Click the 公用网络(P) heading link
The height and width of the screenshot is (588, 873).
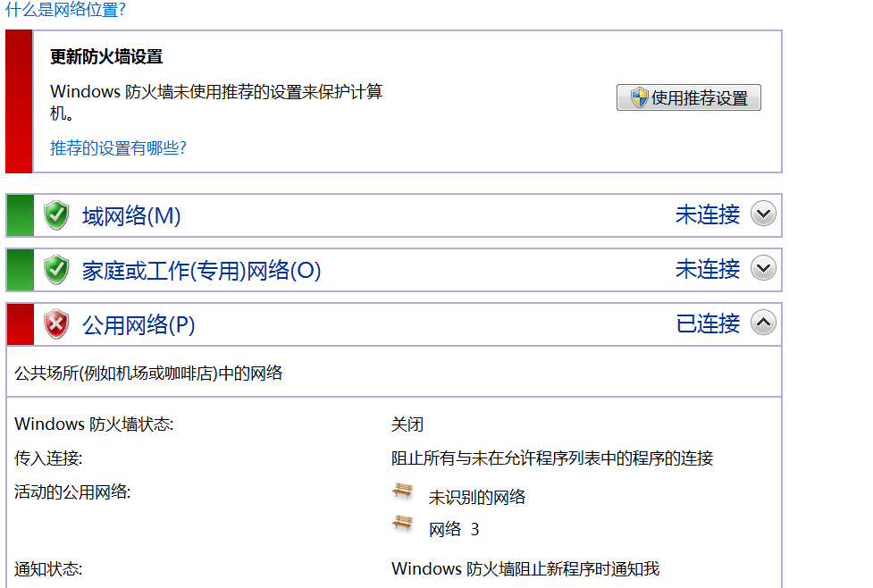coord(139,324)
